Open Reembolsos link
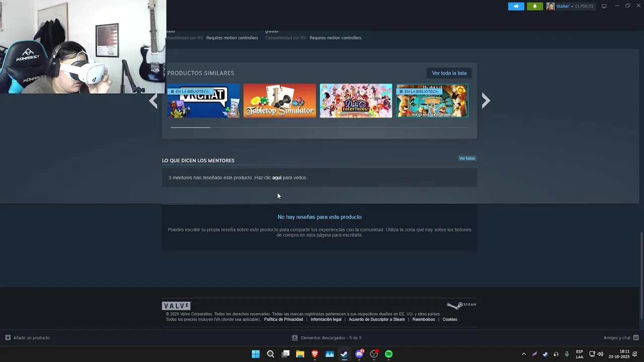 (424, 319)
